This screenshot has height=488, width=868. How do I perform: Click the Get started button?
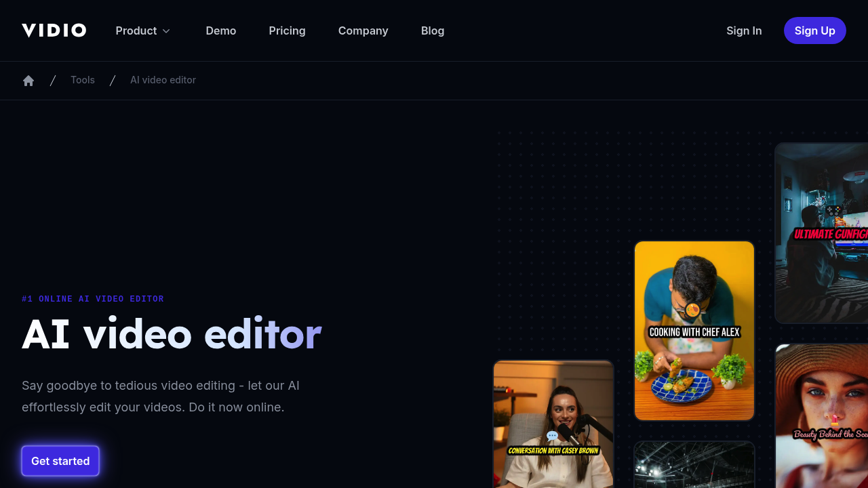[60, 461]
